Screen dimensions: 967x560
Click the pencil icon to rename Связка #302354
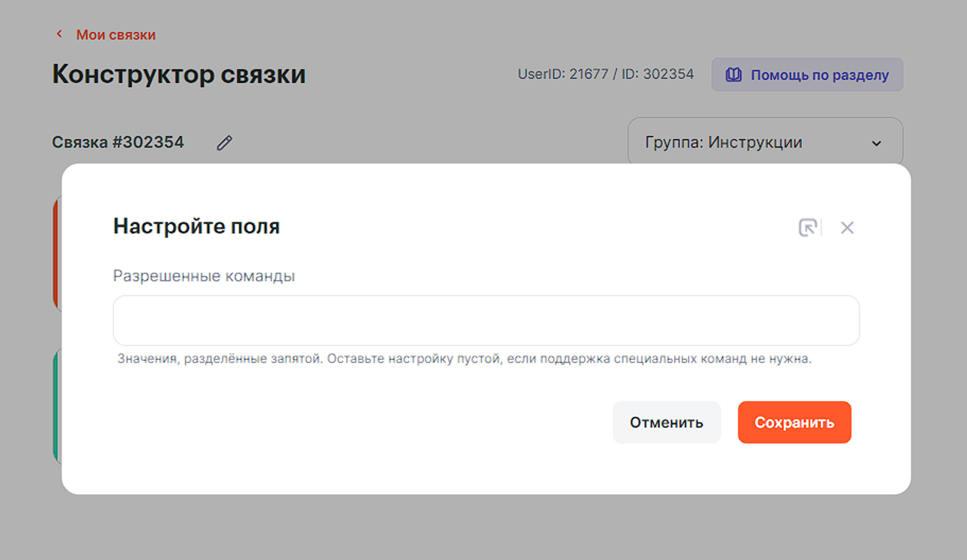pyautogui.click(x=224, y=143)
